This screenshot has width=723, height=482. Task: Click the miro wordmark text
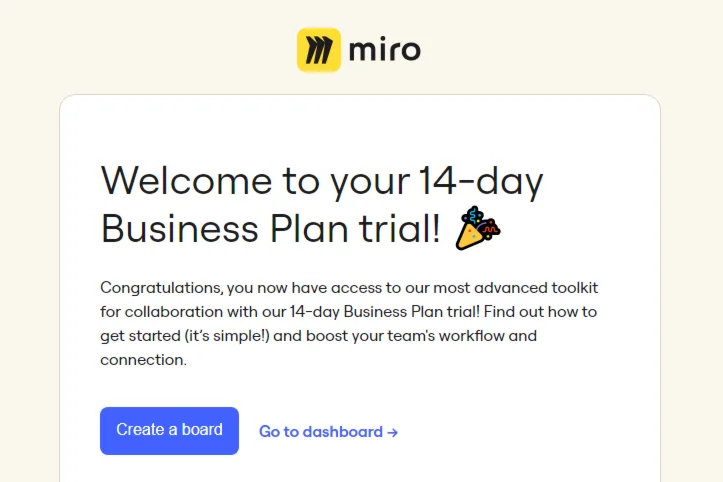[384, 49]
